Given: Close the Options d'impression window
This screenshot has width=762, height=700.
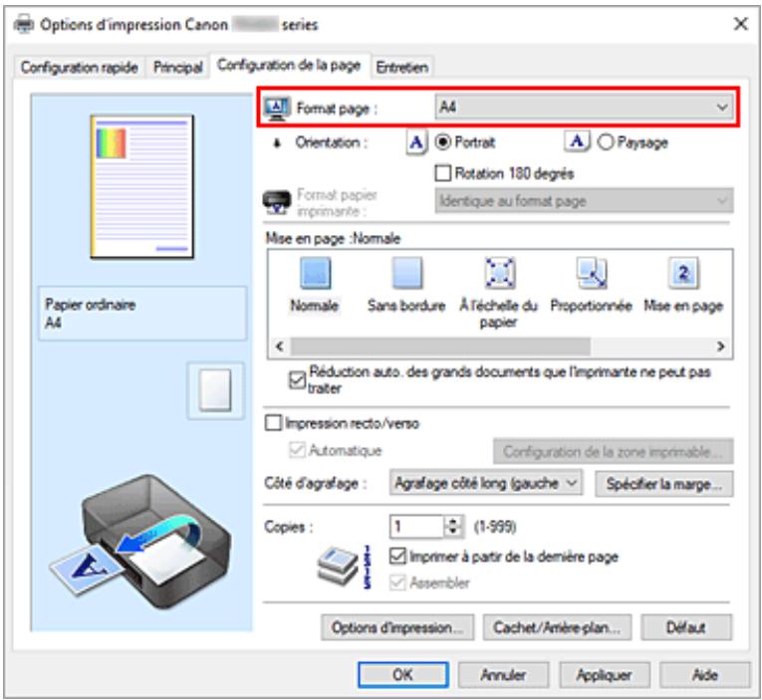Looking at the screenshot, I should pos(740,24).
